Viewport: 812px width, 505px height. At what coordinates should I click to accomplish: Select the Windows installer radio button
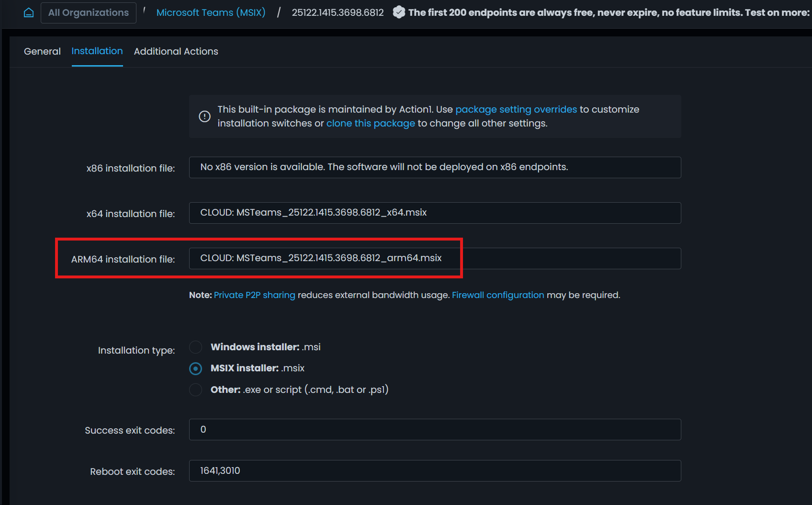tap(195, 347)
